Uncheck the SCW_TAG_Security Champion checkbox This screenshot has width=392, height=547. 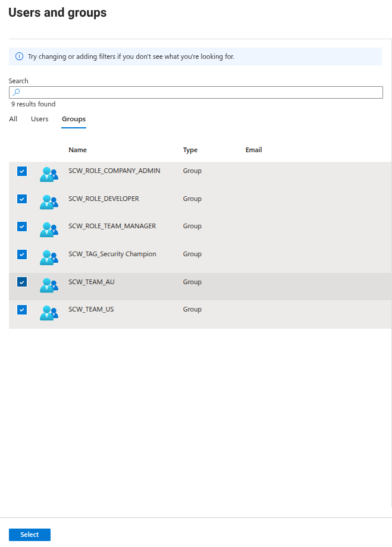click(22, 254)
